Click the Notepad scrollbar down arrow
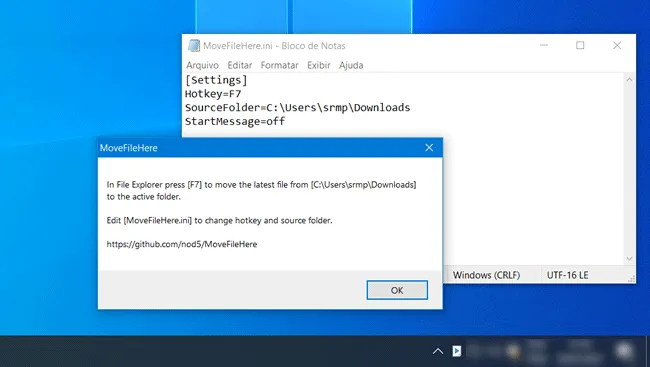Image resolution: width=650 pixels, height=367 pixels. point(629,258)
